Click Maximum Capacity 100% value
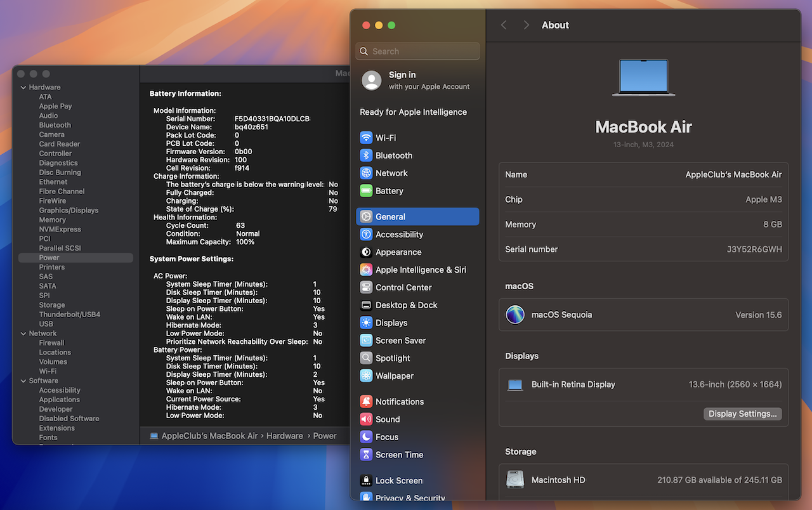Image resolution: width=812 pixels, height=510 pixels. coord(245,242)
